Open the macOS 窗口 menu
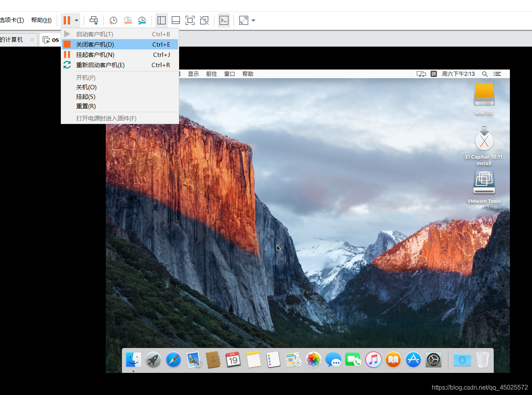 point(230,74)
